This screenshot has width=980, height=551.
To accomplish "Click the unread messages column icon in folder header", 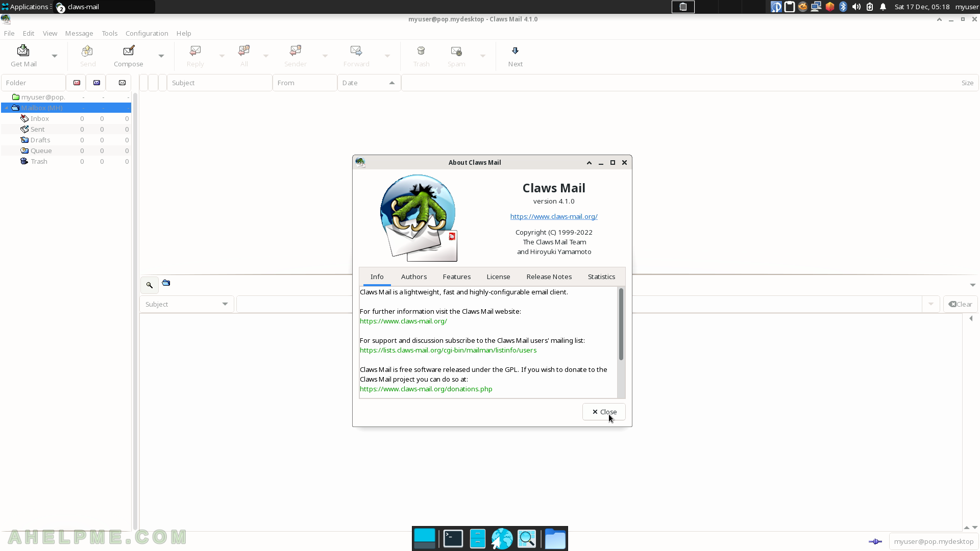I will [x=96, y=83].
